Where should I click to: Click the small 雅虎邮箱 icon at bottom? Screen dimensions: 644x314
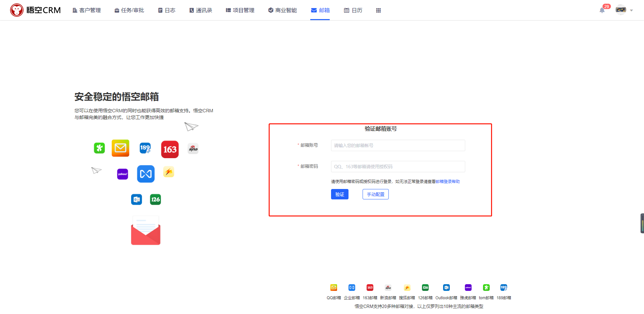pos(468,288)
